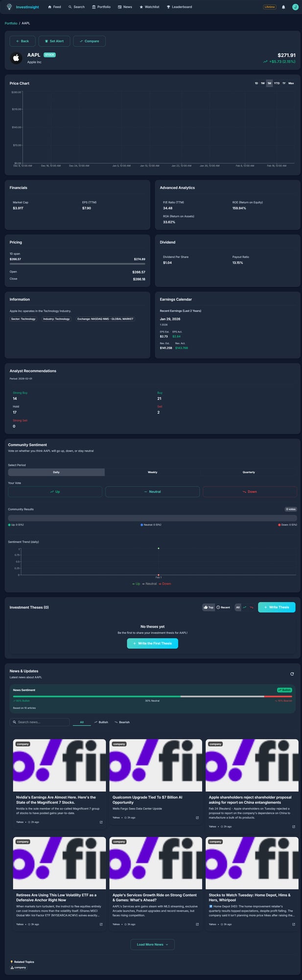Open notifications bell icon
This screenshot has width=302, height=980.
pyautogui.click(x=283, y=7)
